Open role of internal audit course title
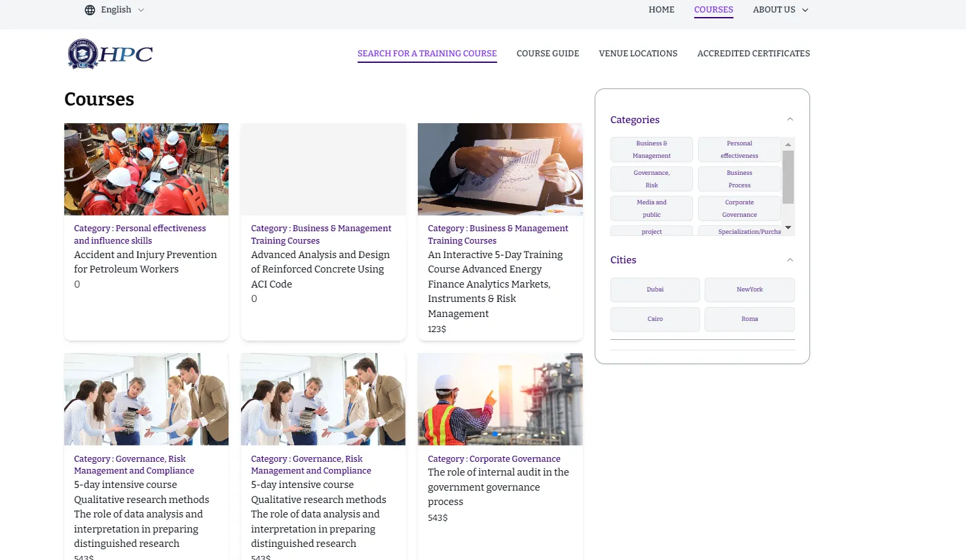966x560 pixels. [x=498, y=487]
